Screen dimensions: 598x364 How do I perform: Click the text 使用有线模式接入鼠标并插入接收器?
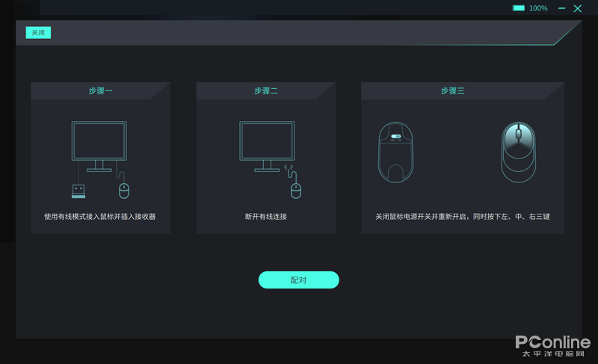click(99, 217)
